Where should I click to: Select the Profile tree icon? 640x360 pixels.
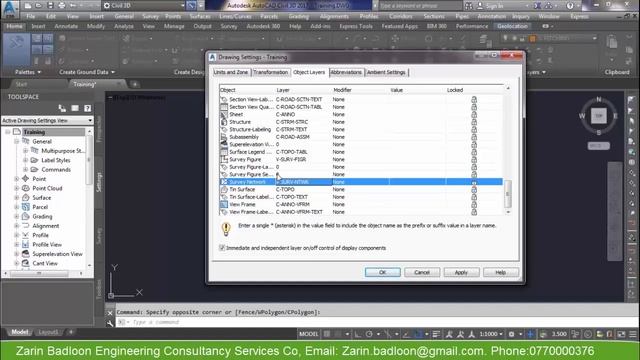(x=26, y=235)
